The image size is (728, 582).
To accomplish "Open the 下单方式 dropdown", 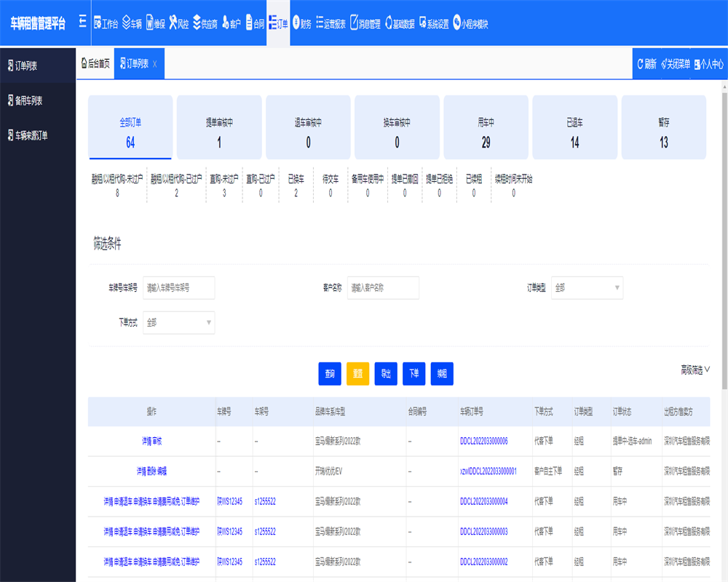I will point(179,322).
